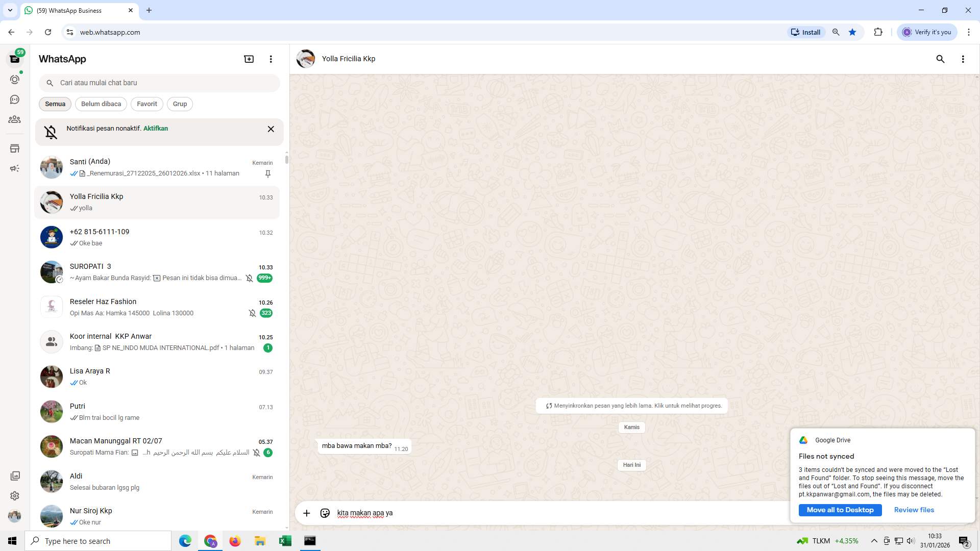Image resolution: width=980 pixels, height=551 pixels.
Task: Select the Channels icon in sidebar
Action: pyautogui.click(x=15, y=99)
